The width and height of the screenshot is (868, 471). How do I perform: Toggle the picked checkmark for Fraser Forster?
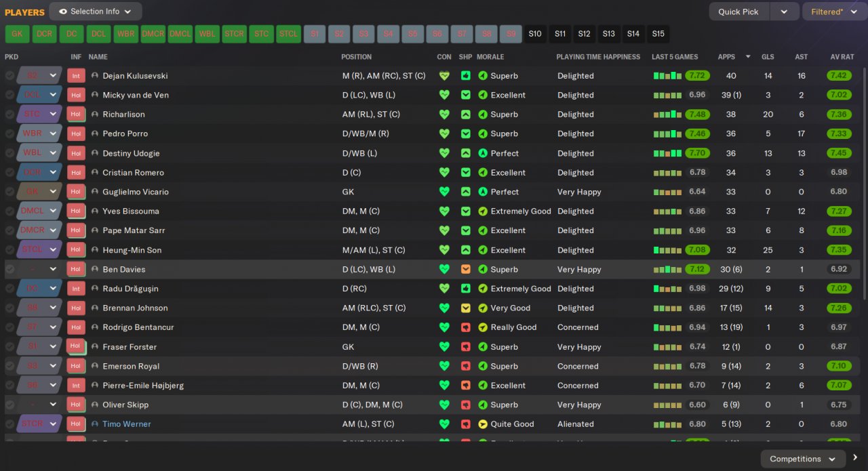click(9, 346)
